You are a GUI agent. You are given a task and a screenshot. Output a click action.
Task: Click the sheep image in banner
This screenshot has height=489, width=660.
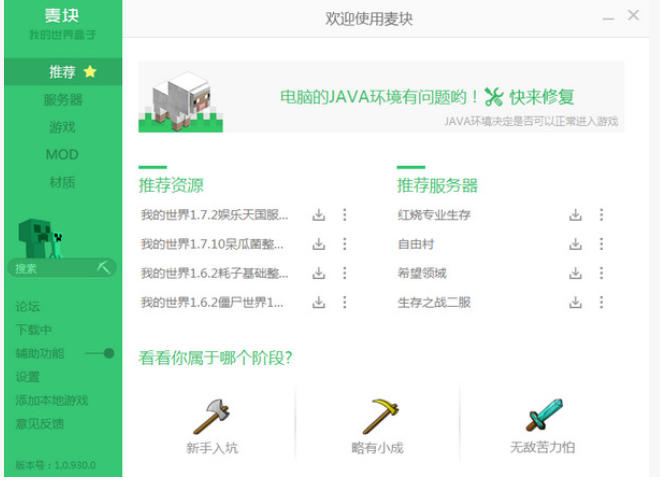(x=181, y=101)
